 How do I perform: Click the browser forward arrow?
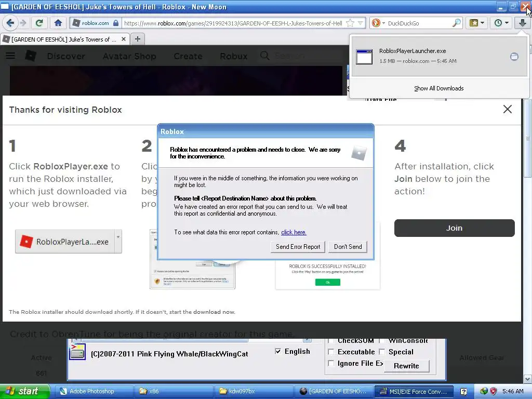point(23,23)
